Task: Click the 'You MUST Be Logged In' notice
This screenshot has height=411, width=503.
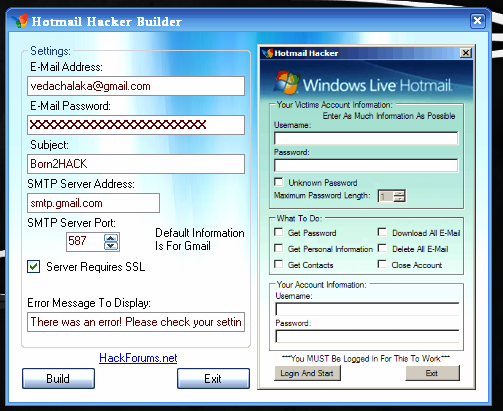Action: (366, 359)
